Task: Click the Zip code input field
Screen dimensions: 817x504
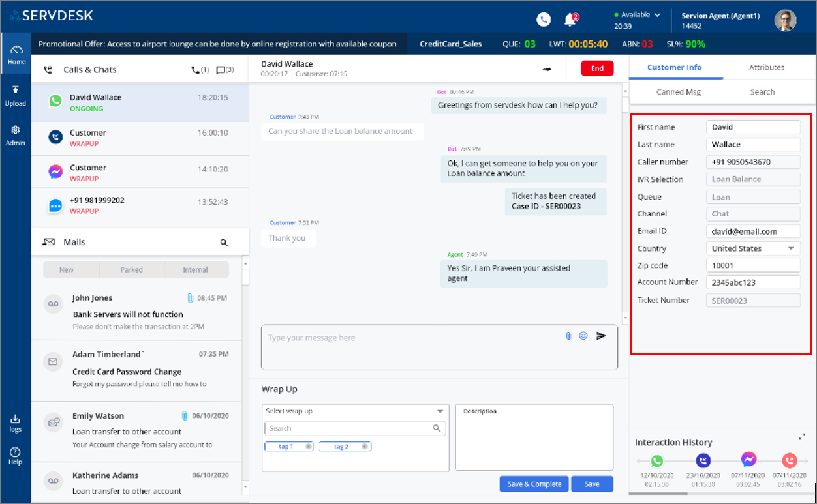Action: click(752, 265)
